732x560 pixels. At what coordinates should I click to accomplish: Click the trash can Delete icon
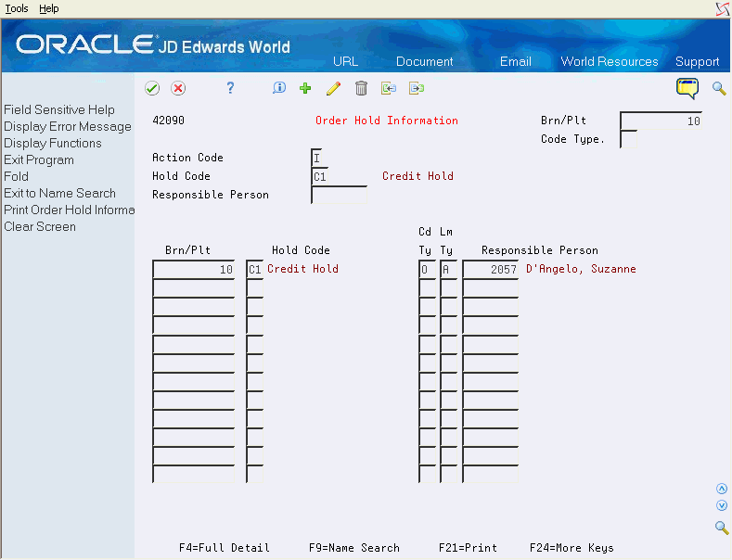pyautogui.click(x=361, y=88)
